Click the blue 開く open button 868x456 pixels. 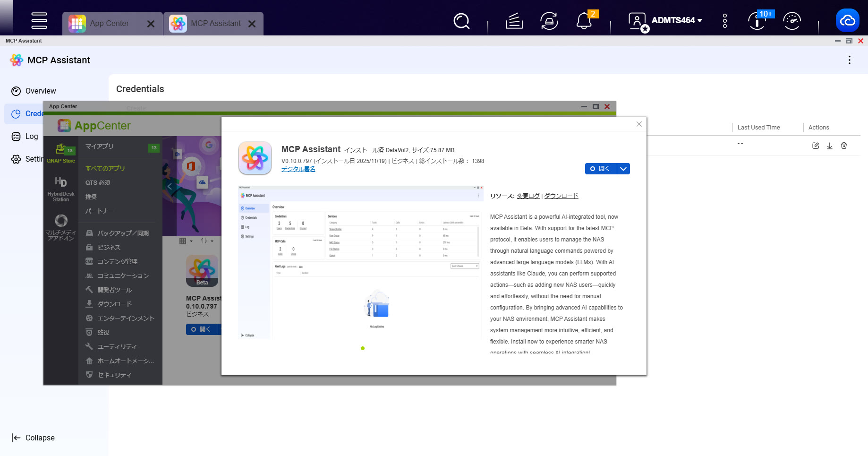[x=600, y=169]
